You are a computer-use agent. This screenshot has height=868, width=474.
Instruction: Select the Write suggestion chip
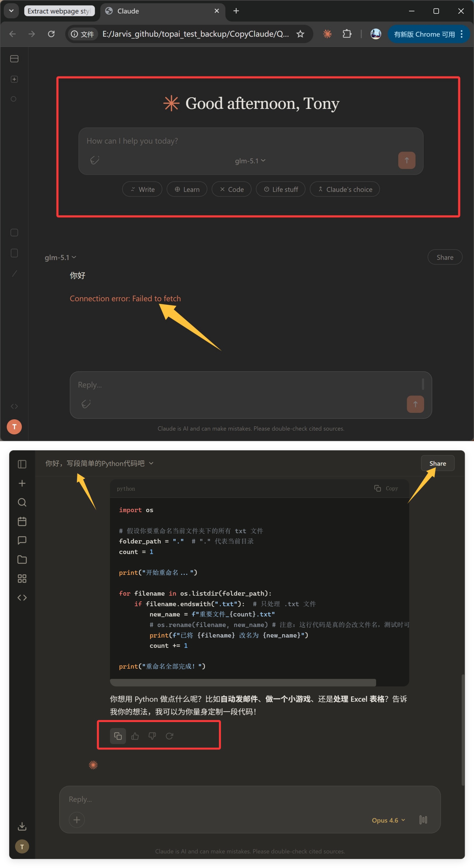(142, 189)
